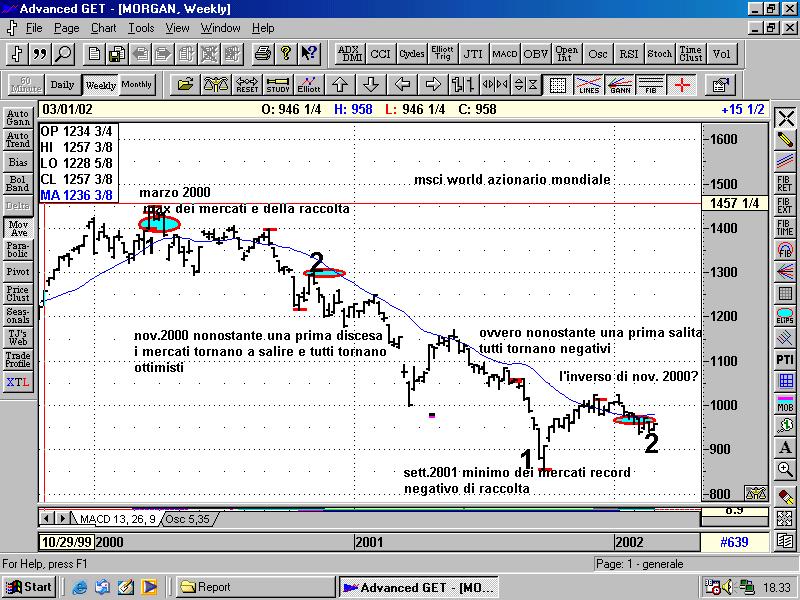Click the 10/29/99 start date field

(x=66, y=542)
